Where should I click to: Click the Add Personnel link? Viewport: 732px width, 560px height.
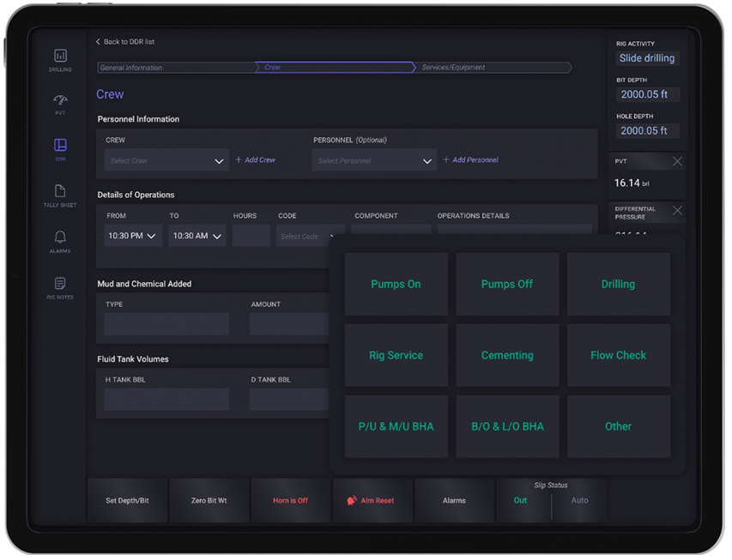pyautogui.click(x=470, y=160)
